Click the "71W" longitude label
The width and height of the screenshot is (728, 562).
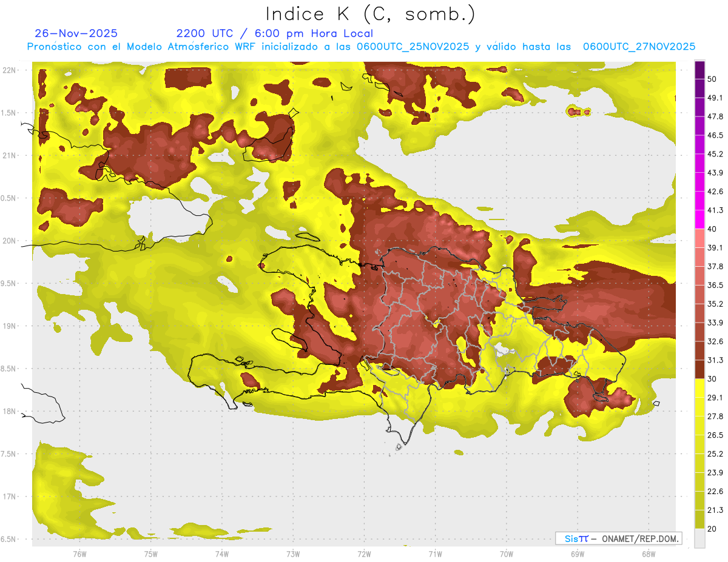435,554
